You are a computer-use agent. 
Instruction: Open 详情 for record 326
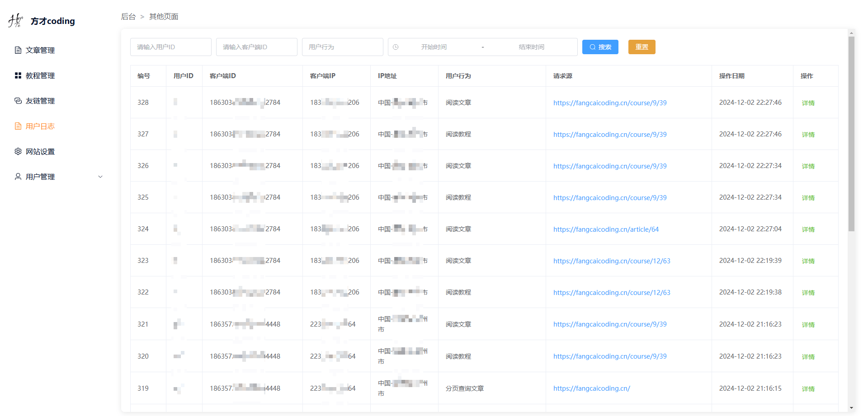pyautogui.click(x=808, y=166)
